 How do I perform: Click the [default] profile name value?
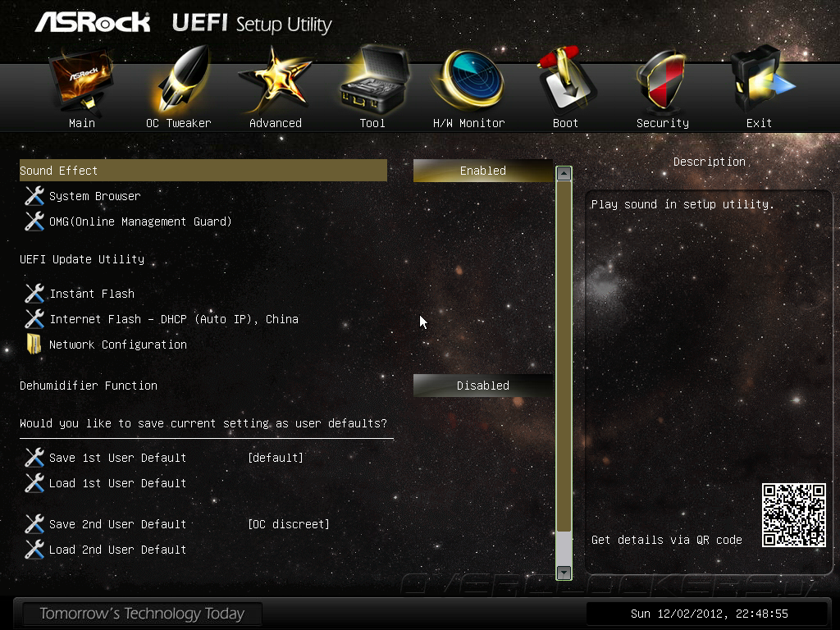point(276,458)
